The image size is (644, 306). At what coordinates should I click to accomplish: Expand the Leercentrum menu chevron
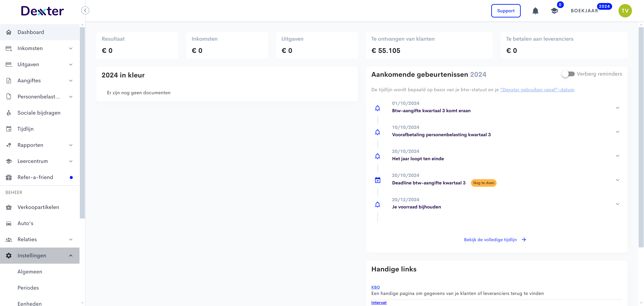(x=71, y=161)
